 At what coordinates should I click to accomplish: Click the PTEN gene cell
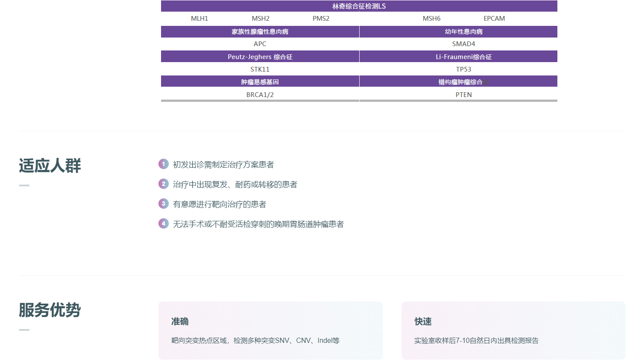463,95
